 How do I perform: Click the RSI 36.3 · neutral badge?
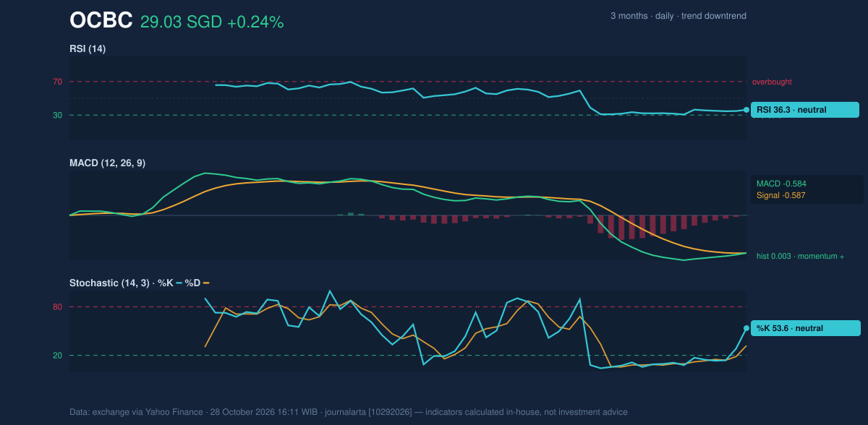pyautogui.click(x=806, y=110)
